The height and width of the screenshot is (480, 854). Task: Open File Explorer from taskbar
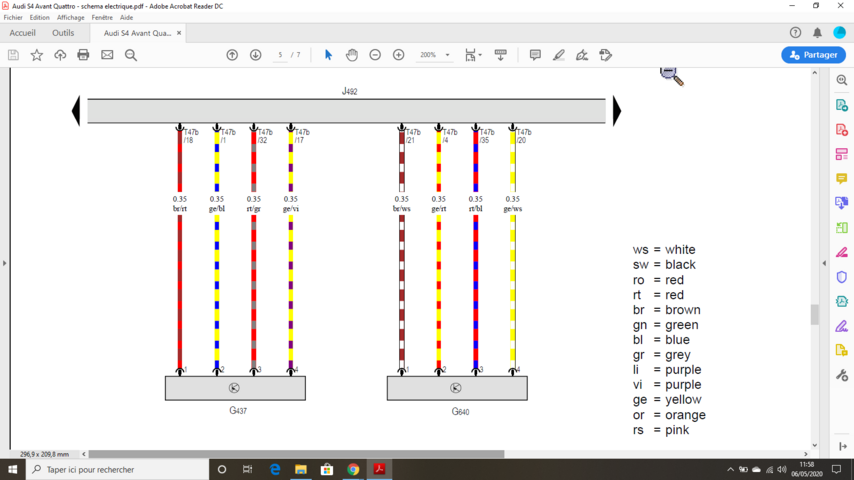pos(301,469)
